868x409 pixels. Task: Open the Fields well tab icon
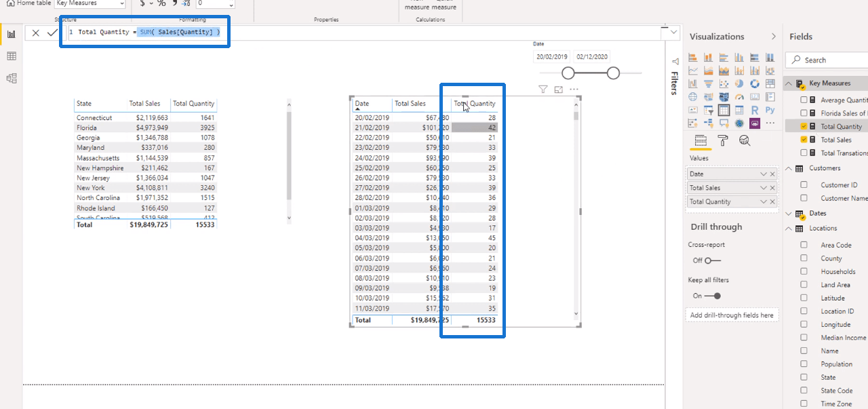coord(701,140)
